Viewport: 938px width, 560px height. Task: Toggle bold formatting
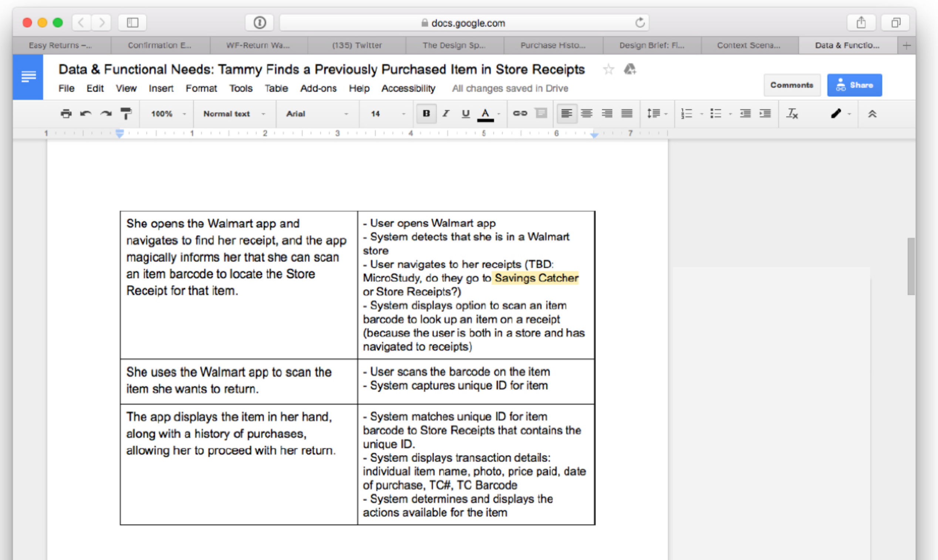pyautogui.click(x=426, y=114)
